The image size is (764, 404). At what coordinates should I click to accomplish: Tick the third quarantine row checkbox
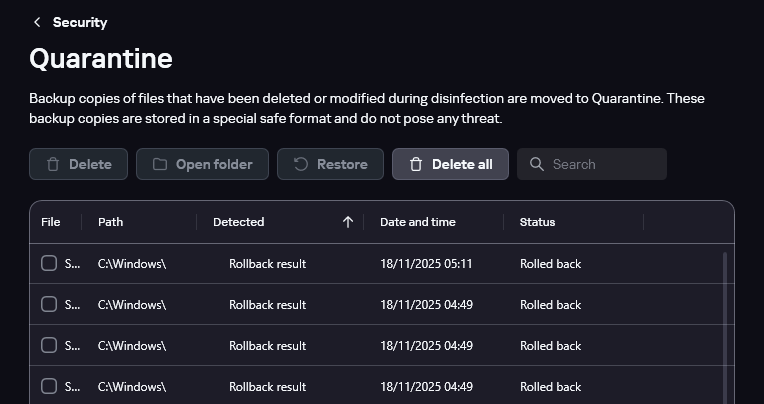click(49, 346)
